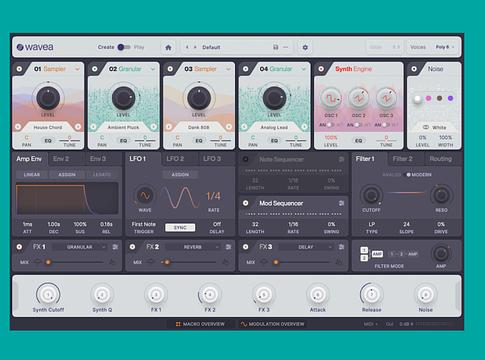Open FX 2 settings icon
The height and width of the screenshot is (360, 485).
[x=228, y=247]
